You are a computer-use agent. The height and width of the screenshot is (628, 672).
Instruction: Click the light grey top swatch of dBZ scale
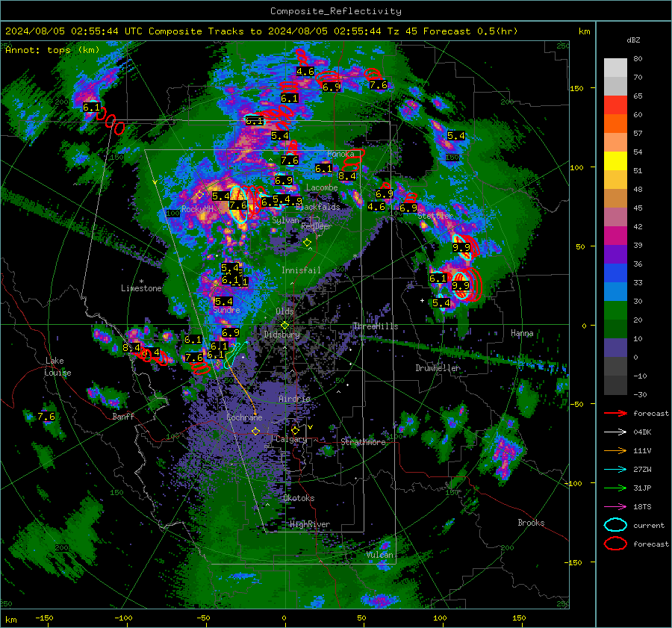pos(615,68)
